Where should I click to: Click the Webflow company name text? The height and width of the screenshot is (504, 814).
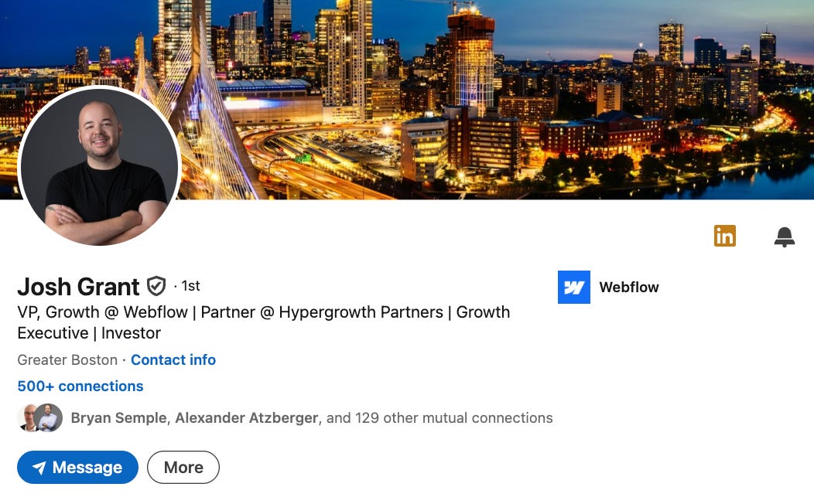pos(628,288)
